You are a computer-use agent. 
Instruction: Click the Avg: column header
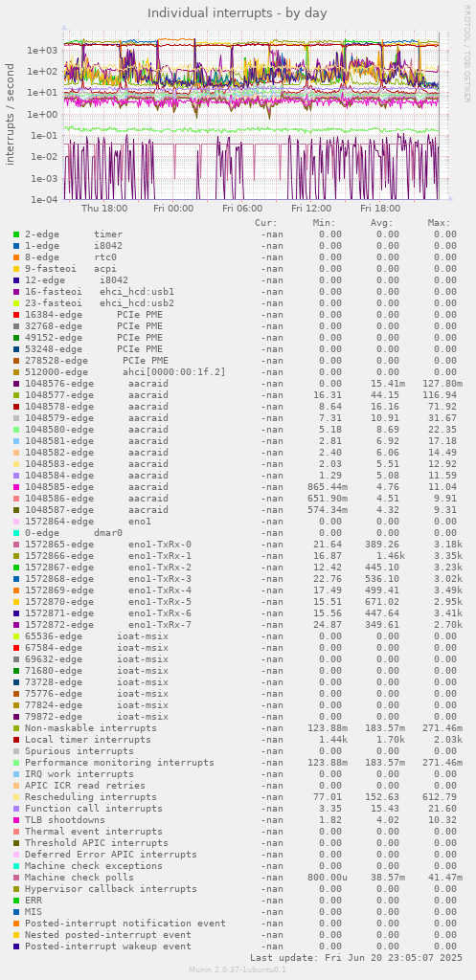click(x=381, y=223)
